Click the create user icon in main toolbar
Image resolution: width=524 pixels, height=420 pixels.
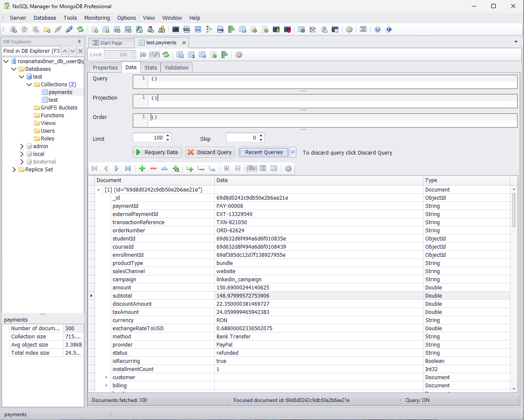click(150, 30)
